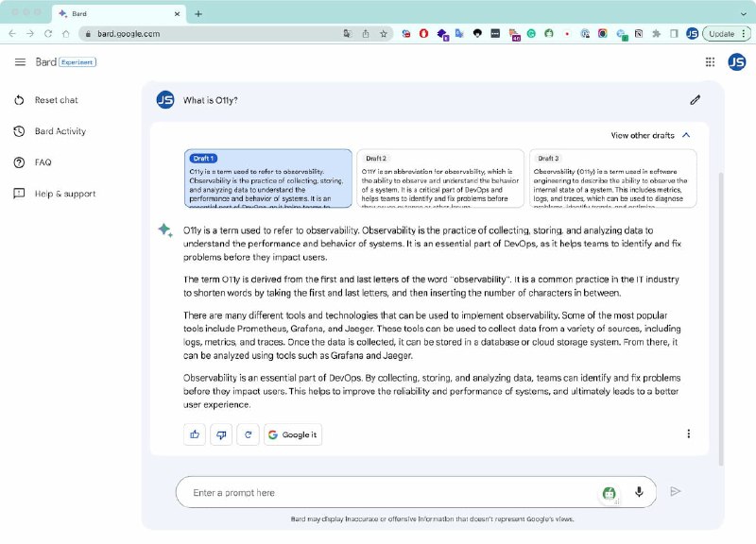Screen dimensions: 756x544
Task: Open the three-dot more options menu
Action: pyautogui.click(x=688, y=434)
